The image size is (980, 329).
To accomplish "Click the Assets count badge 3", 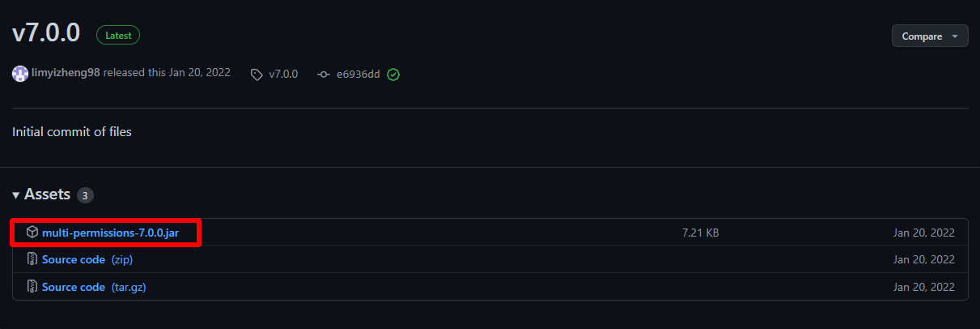I will 86,195.
